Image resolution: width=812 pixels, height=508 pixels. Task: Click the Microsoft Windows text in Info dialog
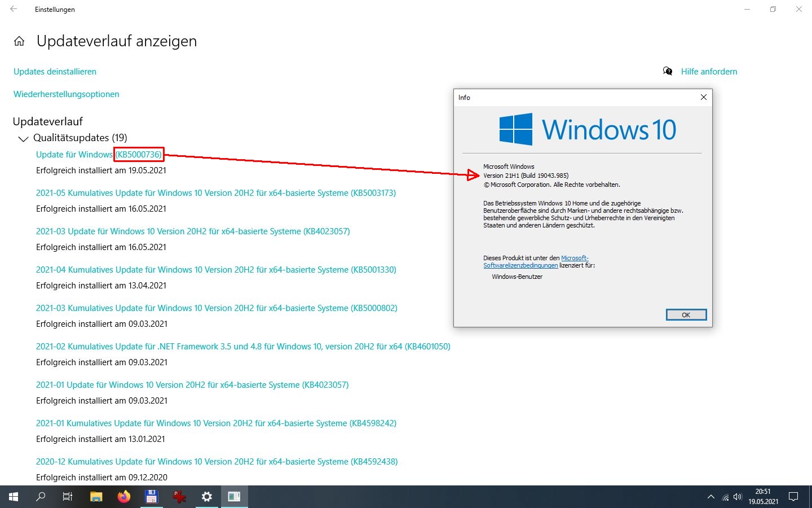point(509,167)
